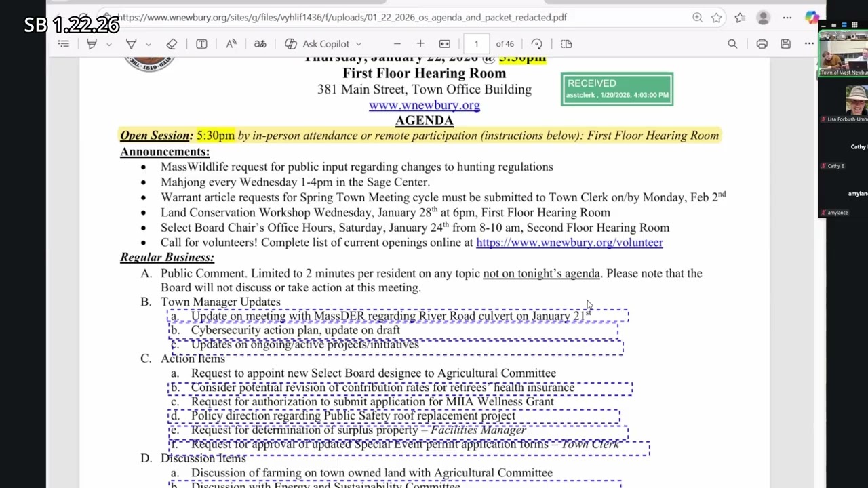The image size is (868, 488).
Task: Click 'Cybersecurity action plan, update on draft'
Action: pos(296,330)
